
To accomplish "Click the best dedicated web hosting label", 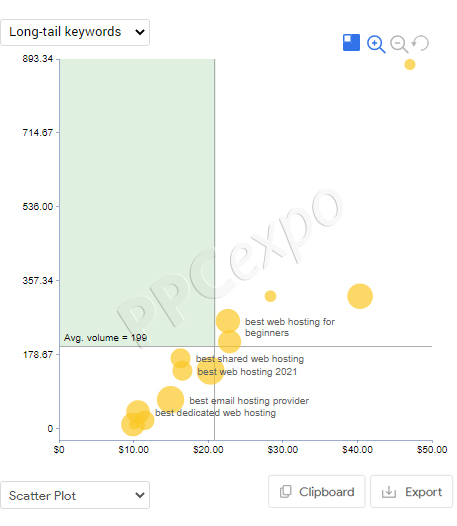I will [x=215, y=413].
